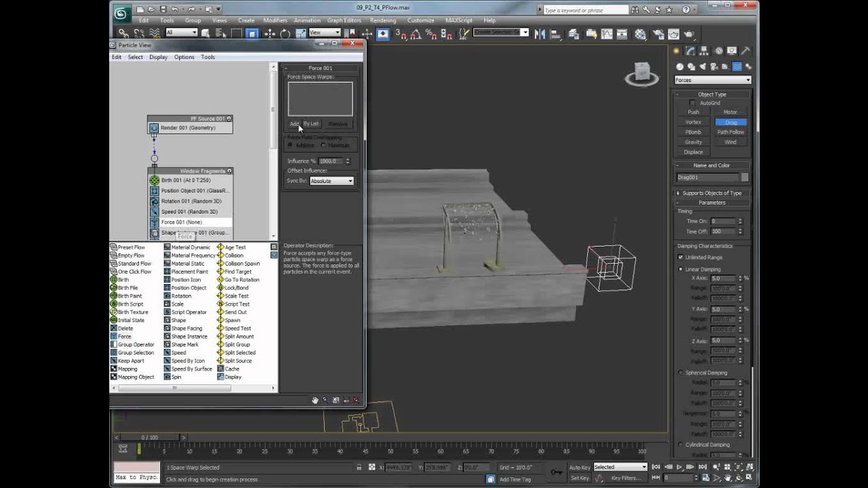Screen dimensions: 868x488
Task: Click the Drag001 name field
Action: [x=707, y=178]
